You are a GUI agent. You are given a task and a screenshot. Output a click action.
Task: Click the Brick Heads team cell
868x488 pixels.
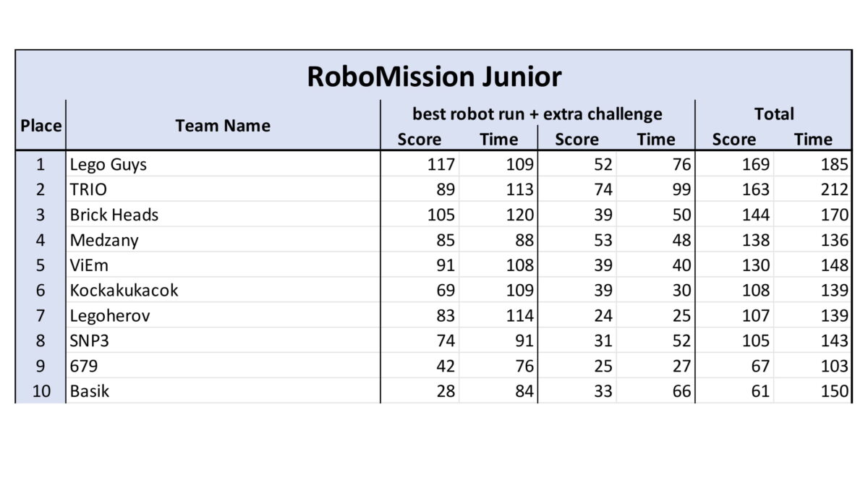(223, 215)
